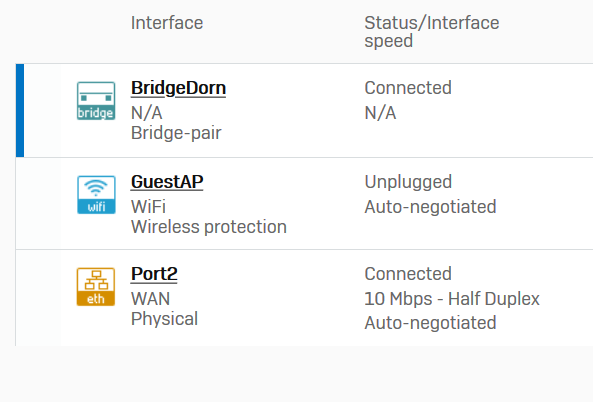Select the Unplugged status for GuestAP
The image size is (593, 402).
point(408,182)
